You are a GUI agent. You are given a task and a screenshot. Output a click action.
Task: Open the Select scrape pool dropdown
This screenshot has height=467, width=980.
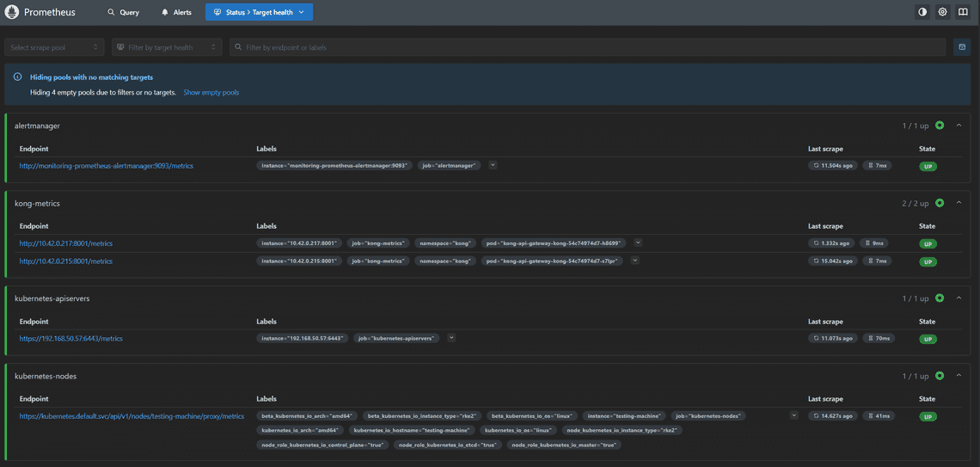click(54, 47)
